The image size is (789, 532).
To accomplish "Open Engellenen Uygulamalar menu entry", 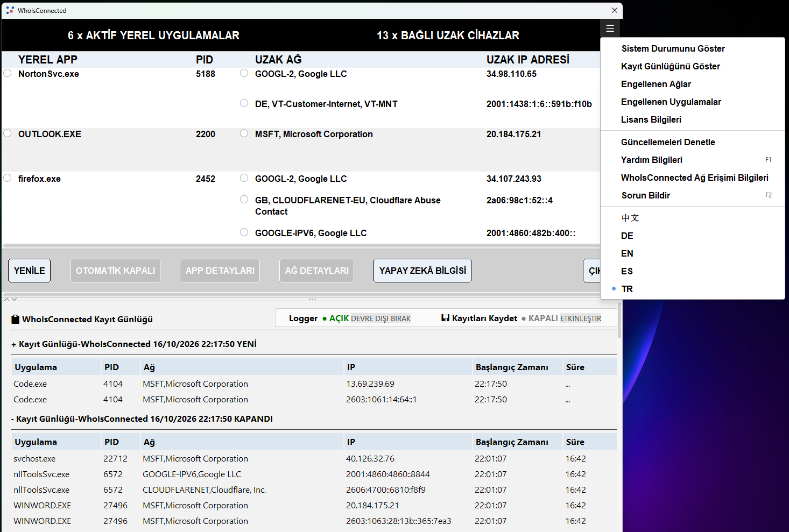I will pyautogui.click(x=693, y=102).
